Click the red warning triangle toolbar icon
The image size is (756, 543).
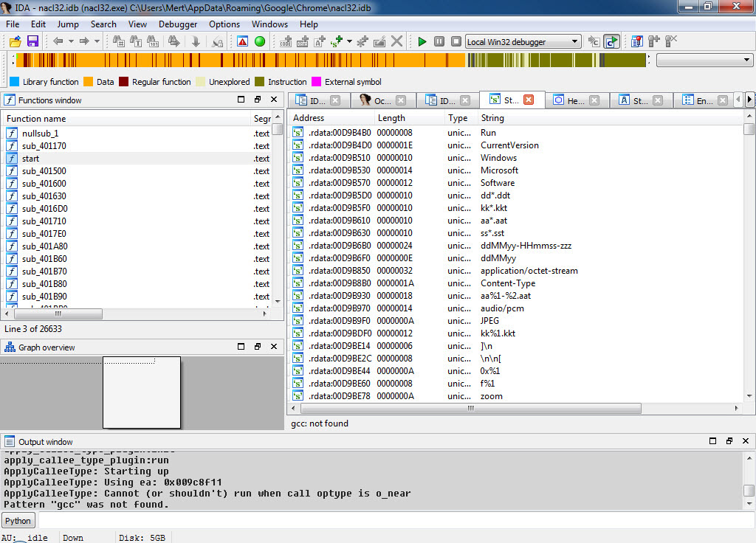[242, 41]
